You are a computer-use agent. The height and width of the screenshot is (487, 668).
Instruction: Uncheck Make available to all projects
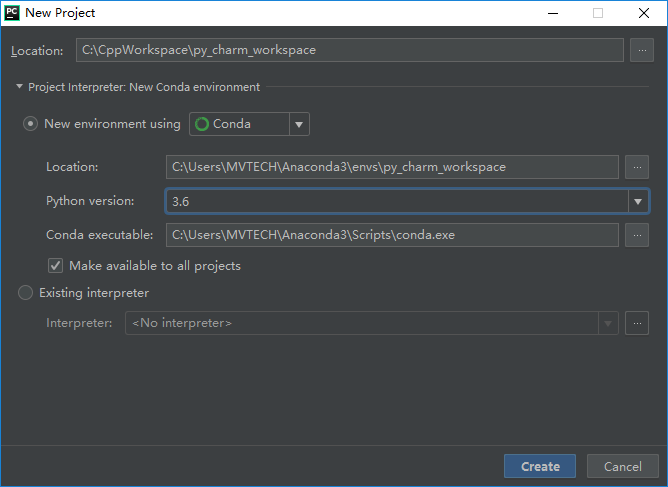point(55,266)
